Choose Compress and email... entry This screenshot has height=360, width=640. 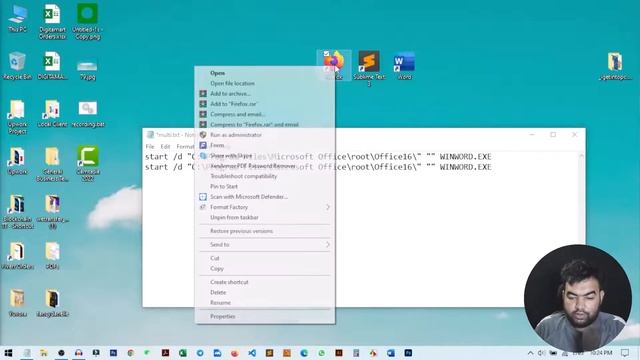point(237,114)
